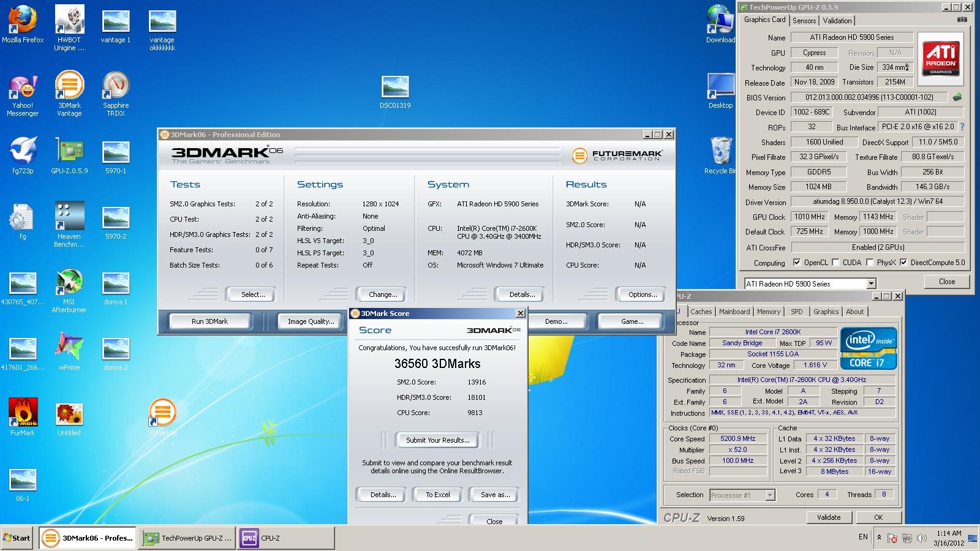Open CPU-Z Processor #1 selection dropdown
This screenshot has height=551, width=980.
pos(770,495)
